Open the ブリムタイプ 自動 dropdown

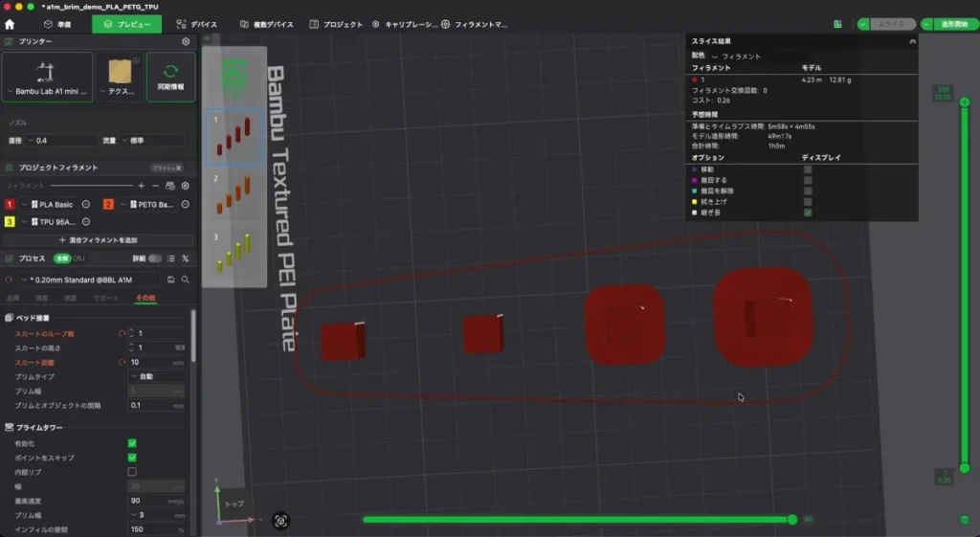156,376
